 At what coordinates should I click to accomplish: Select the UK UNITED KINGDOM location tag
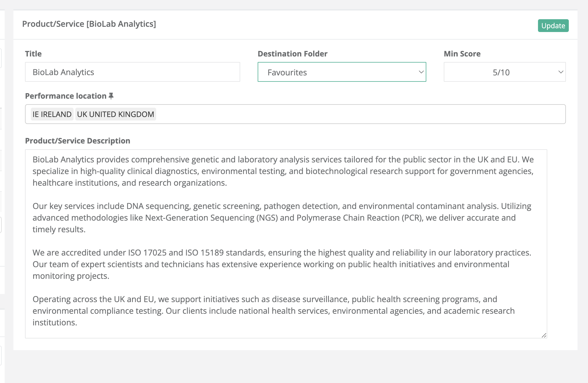pyautogui.click(x=115, y=114)
